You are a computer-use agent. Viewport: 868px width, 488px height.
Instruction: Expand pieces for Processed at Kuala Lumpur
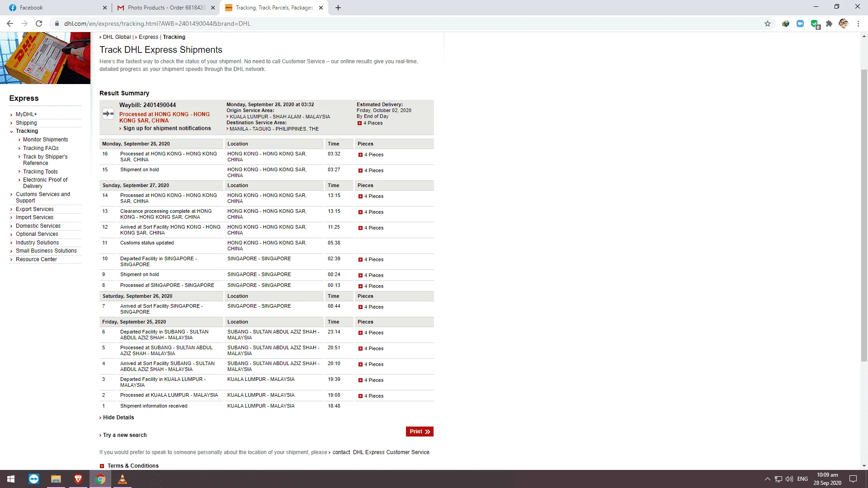360,396
